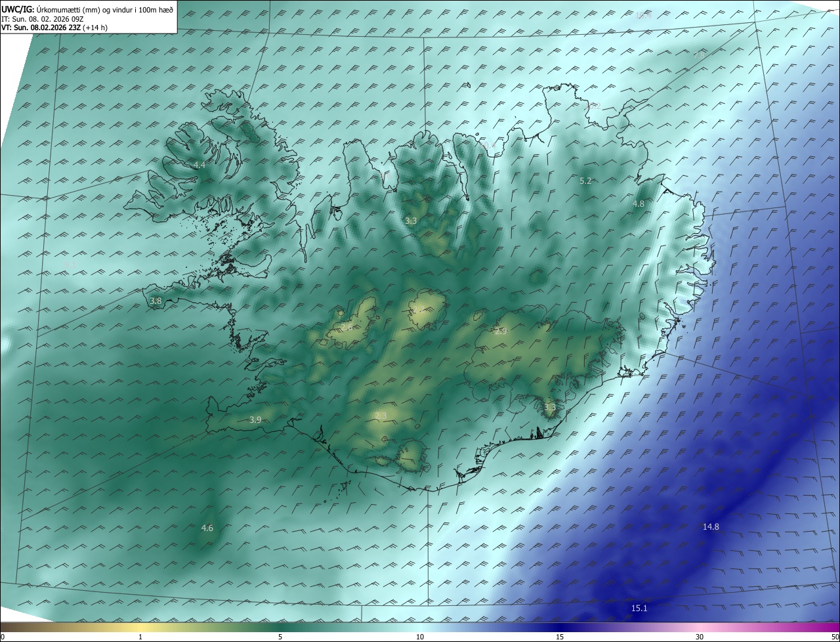840x642 pixels.
Task: Click the color bar tick label 10
Action: (420, 637)
